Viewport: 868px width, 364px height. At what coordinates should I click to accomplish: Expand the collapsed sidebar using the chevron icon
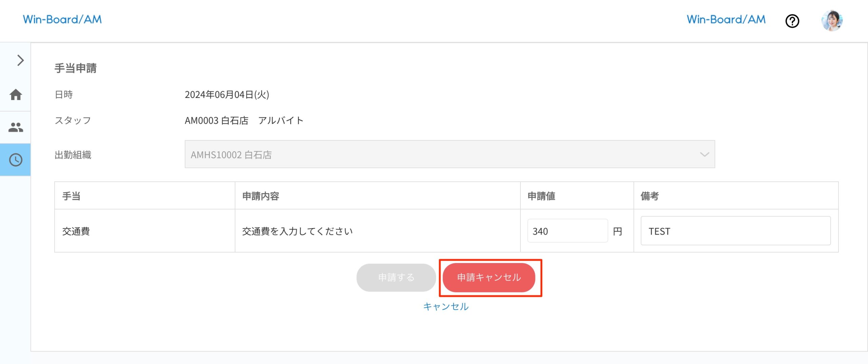[20, 60]
